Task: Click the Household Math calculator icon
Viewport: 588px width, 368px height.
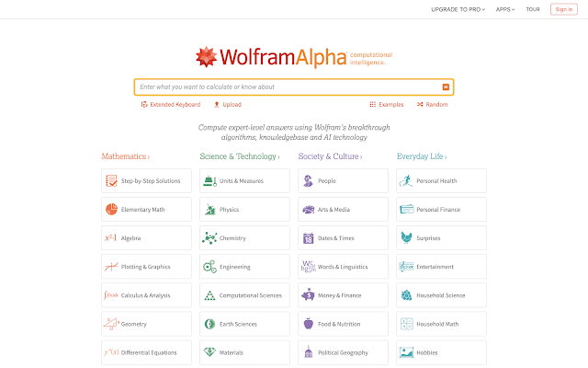Action: pyautogui.click(x=406, y=324)
